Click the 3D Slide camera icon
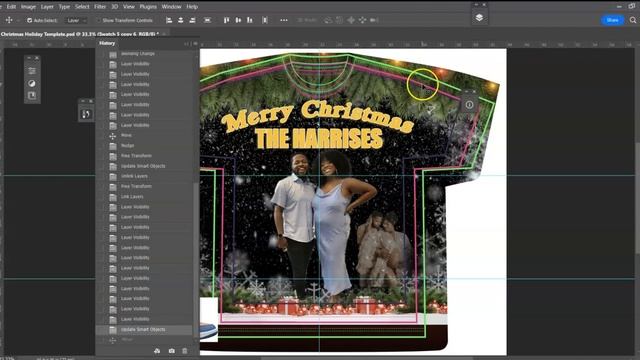Screen dimensions: 640x360 coord(362,20)
